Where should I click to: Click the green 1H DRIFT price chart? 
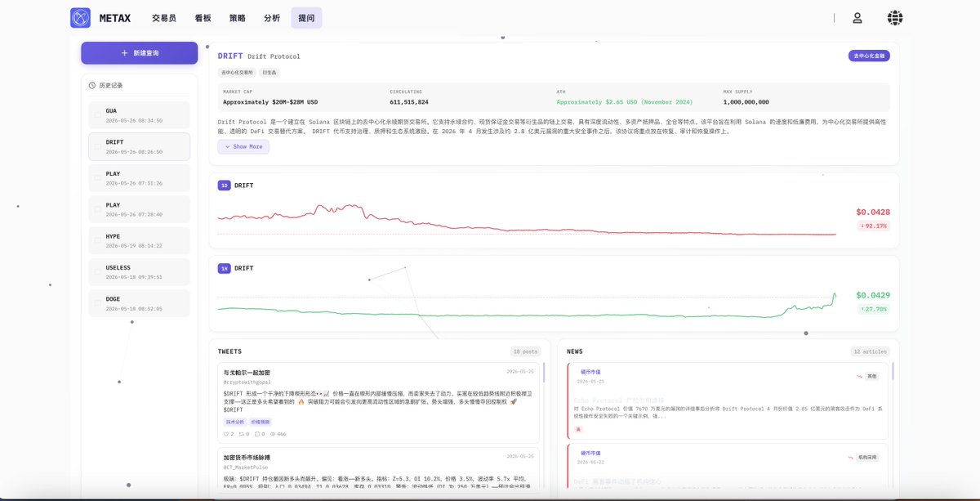[x=527, y=304]
